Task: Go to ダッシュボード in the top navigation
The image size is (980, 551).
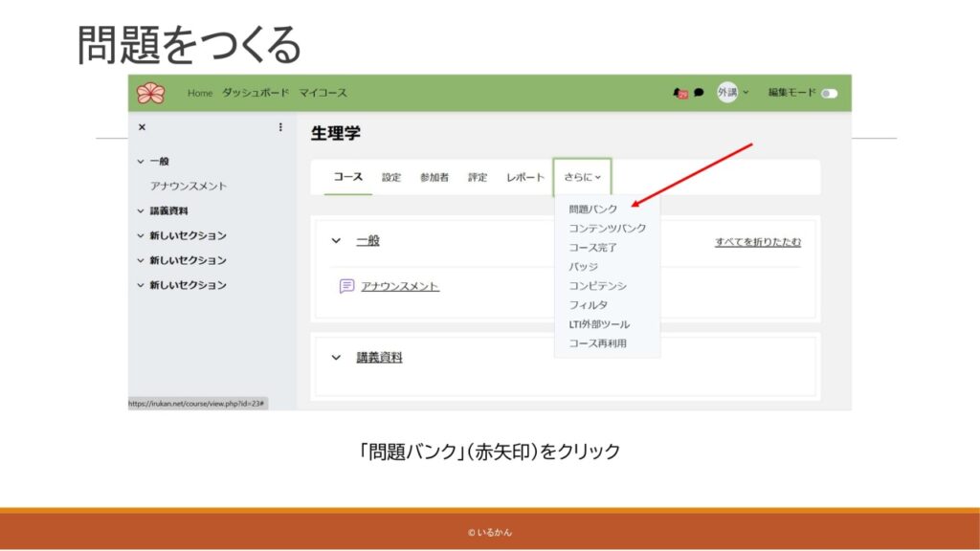Action: (255, 93)
